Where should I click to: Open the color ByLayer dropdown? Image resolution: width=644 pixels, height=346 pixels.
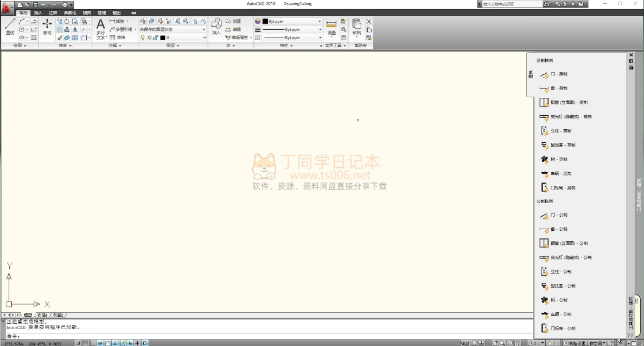[292, 21]
